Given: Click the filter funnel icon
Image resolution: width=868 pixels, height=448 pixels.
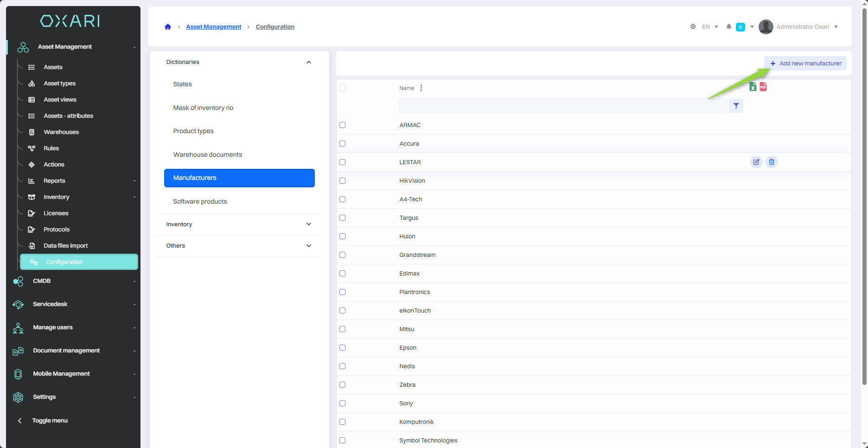Looking at the screenshot, I should [x=736, y=106].
